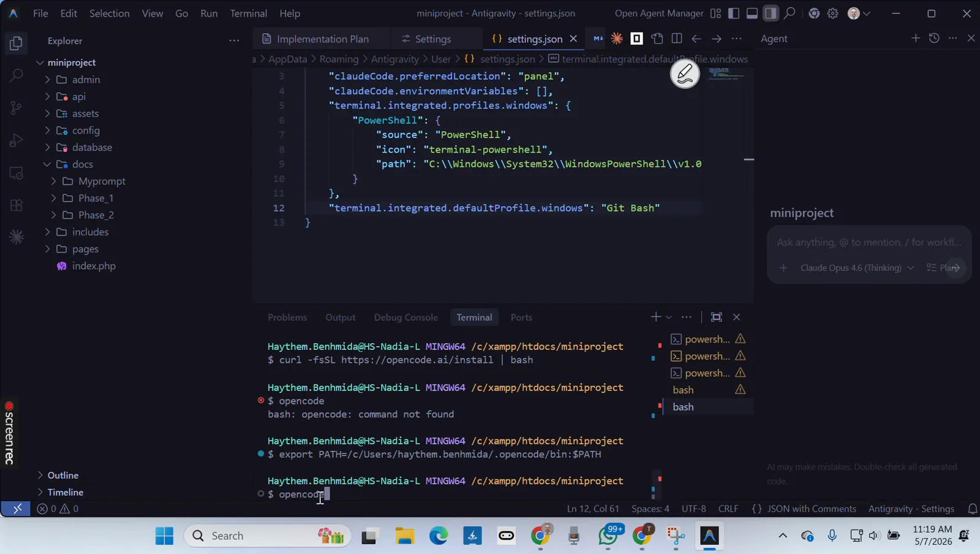Toggle the Agent side panel layout button
This screenshot has width=980, height=554.
771,13
